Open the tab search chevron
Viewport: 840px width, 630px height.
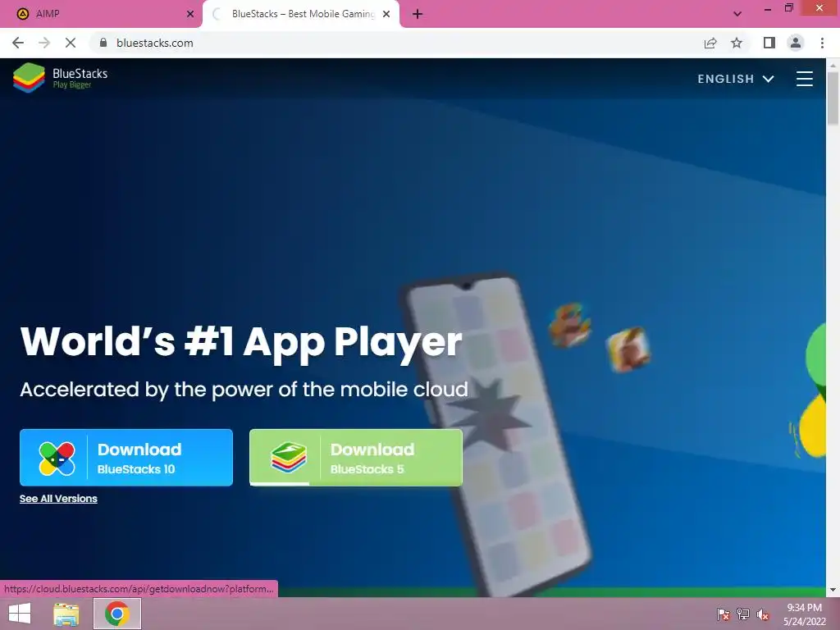pos(737,14)
